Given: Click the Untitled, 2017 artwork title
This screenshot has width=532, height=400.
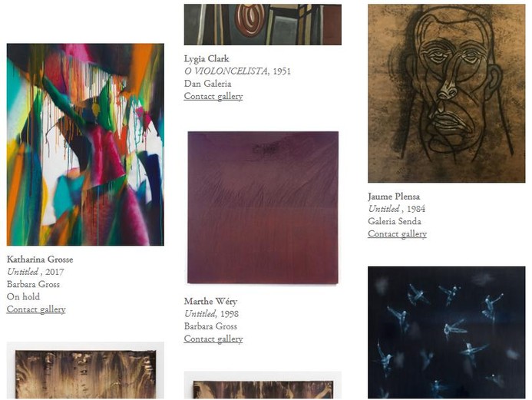Looking at the screenshot, I should (x=35, y=272).
